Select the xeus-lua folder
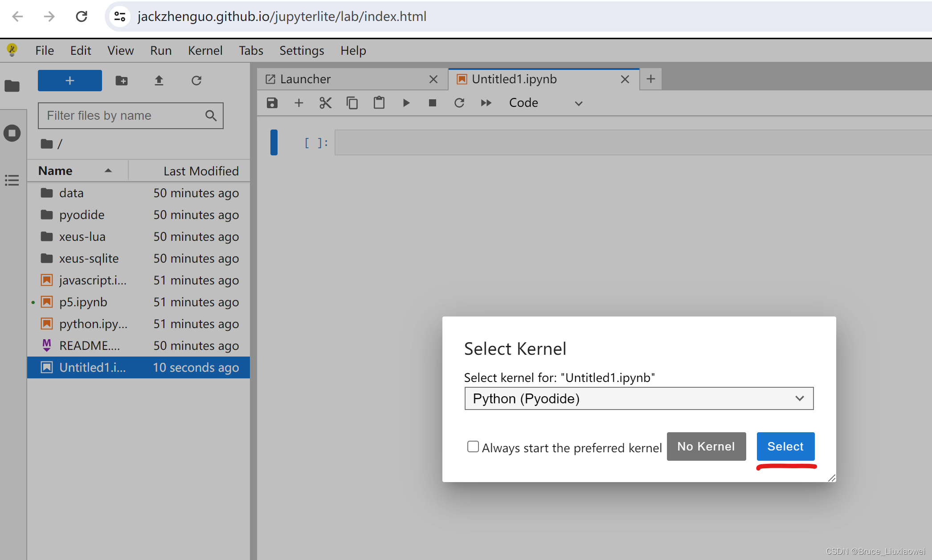Image resolution: width=932 pixels, height=560 pixels. click(139, 237)
